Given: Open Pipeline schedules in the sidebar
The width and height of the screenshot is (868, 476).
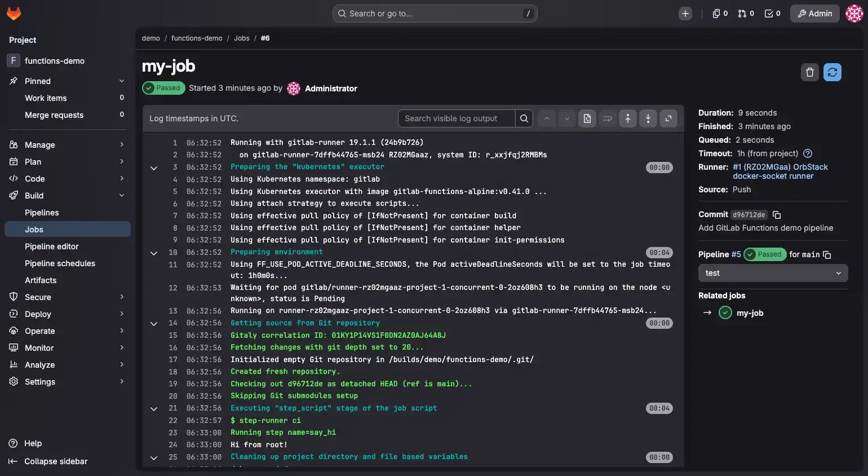Looking at the screenshot, I should 68,263.
